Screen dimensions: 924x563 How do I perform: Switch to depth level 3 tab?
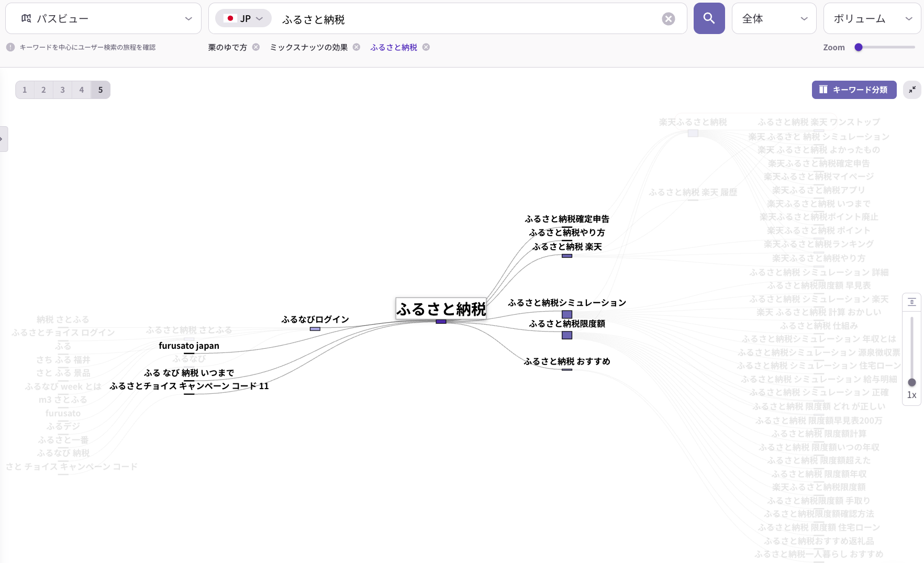pyautogui.click(x=62, y=90)
